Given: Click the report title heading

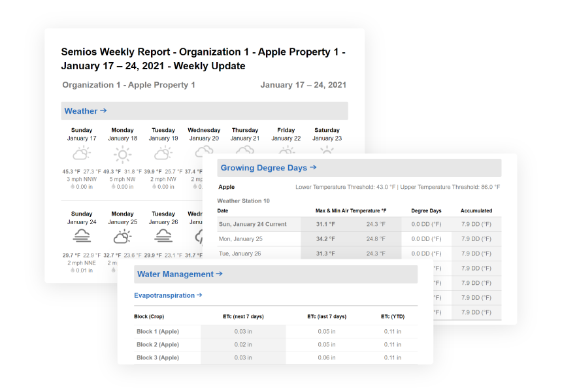Looking at the screenshot, I should pyautogui.click(x=203, y=59).
